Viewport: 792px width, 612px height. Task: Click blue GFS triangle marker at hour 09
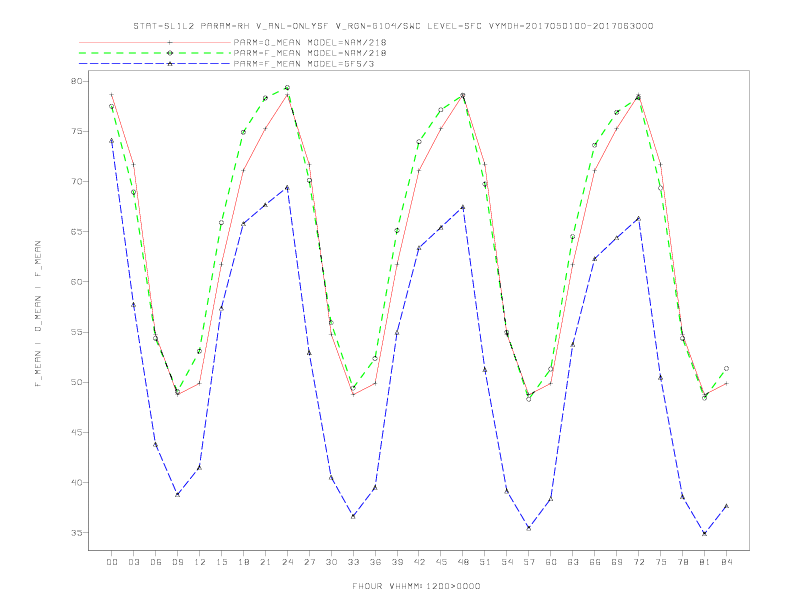coord(177,494)
